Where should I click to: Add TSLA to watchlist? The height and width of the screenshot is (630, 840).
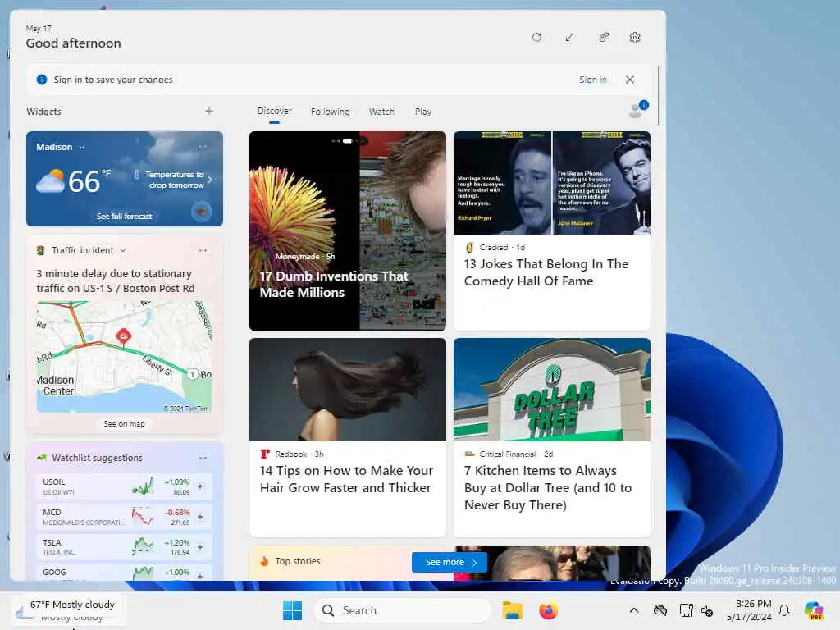click(x=200, y=547)
